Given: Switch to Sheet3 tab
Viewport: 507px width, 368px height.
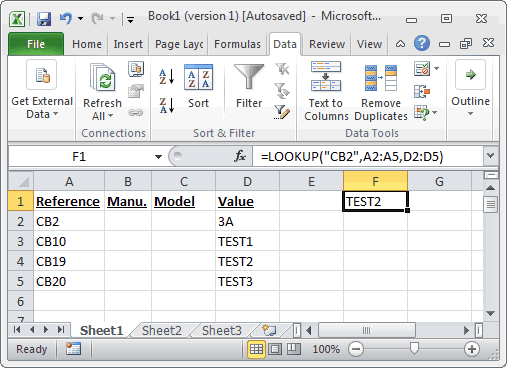Looking at the screenshot, I should [x=222, y=331].
